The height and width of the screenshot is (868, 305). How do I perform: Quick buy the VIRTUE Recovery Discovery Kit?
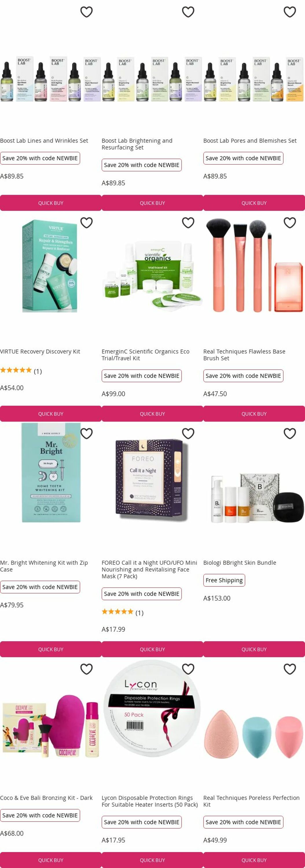coord(51,414)
